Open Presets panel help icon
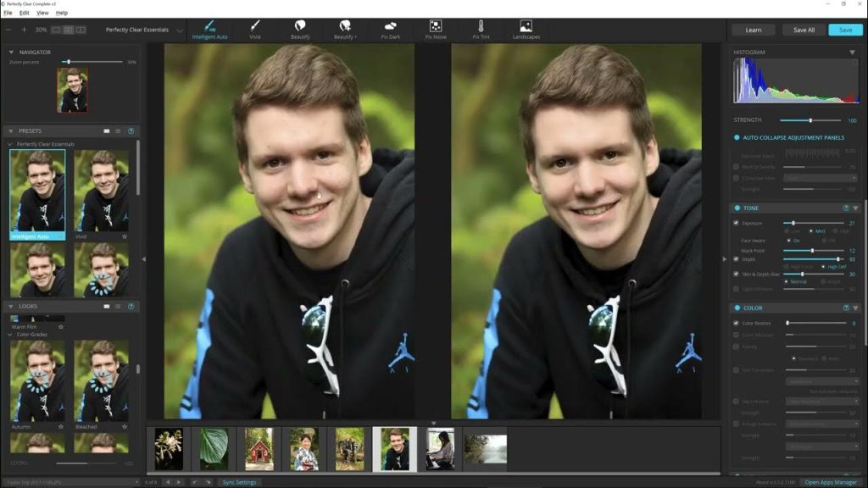Screen dimensions: 868x488 pos(131,131)
